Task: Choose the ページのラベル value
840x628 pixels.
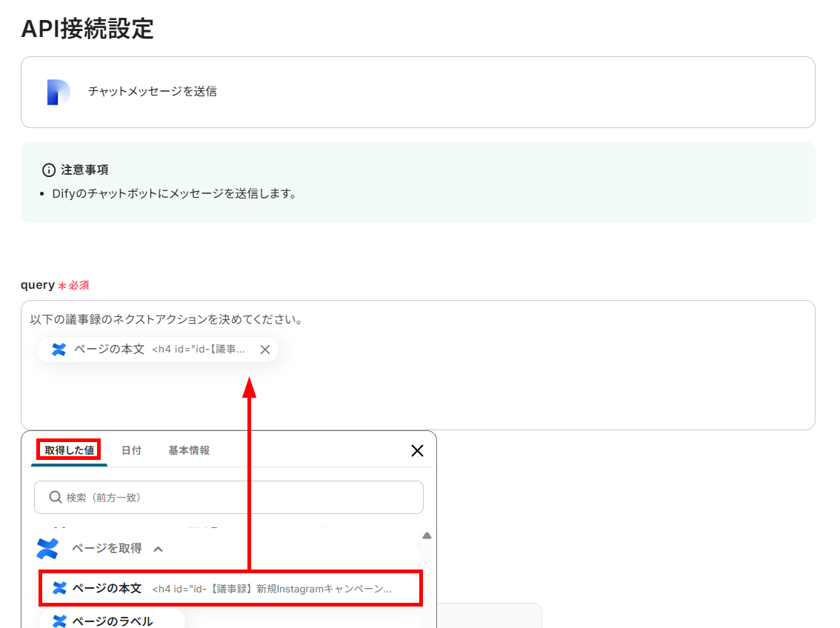Action: click(113, 621)
